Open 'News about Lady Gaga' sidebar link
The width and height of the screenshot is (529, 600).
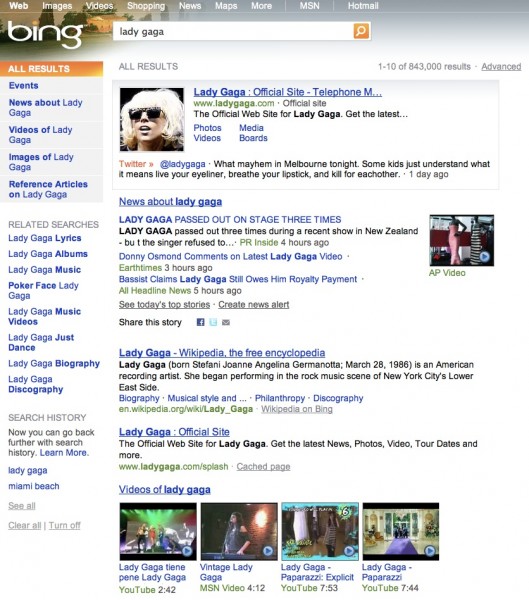tap(46, 108)
